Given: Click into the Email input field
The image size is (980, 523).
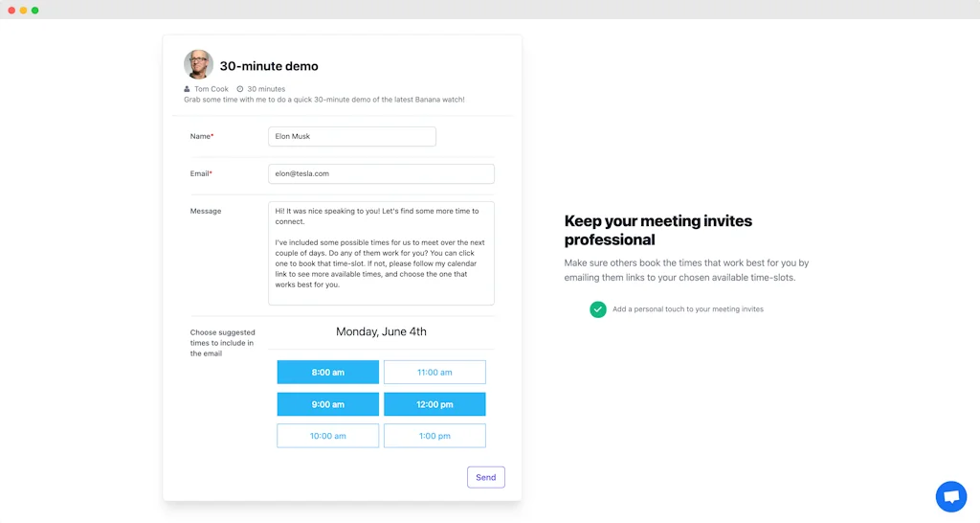Looking at the screenshot, I should coord(381,173).
